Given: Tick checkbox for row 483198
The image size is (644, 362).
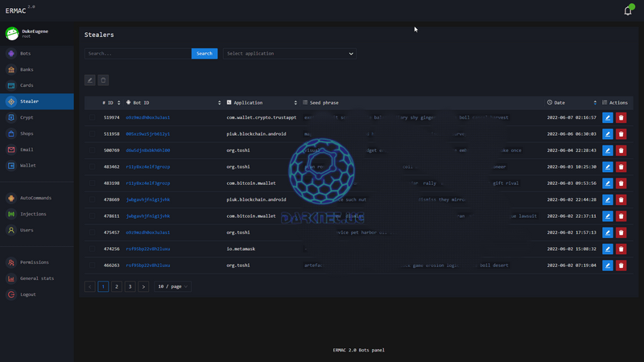Looking at the screenshot, I should pos(92,183).
